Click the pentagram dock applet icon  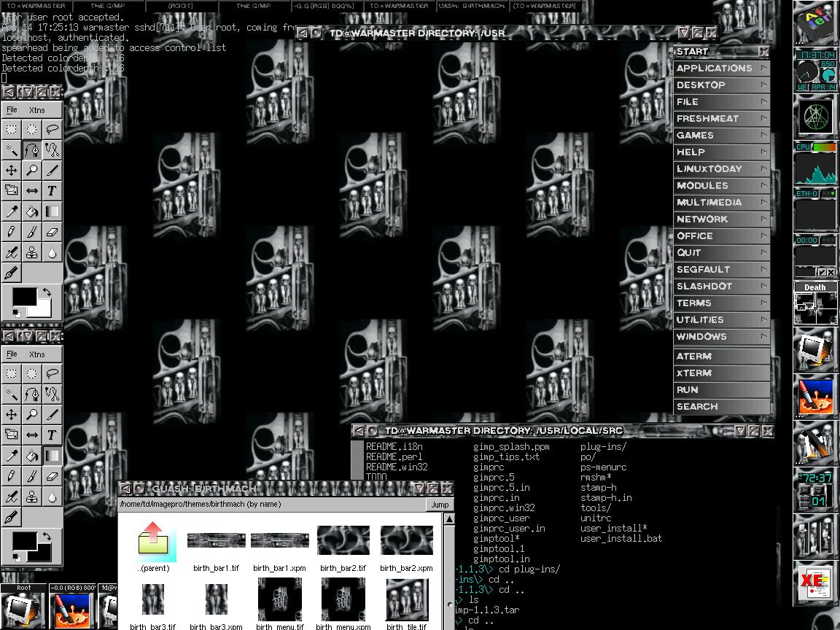click(814, 117)
